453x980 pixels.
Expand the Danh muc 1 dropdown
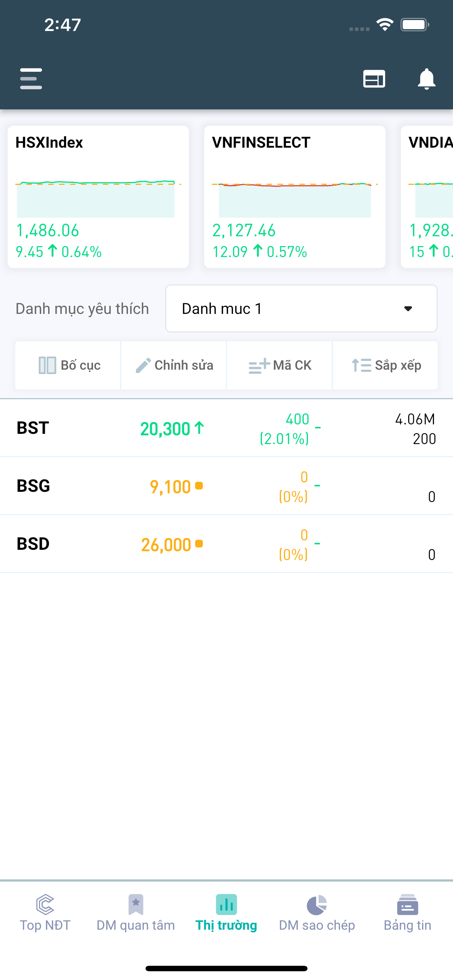point(301,308)
